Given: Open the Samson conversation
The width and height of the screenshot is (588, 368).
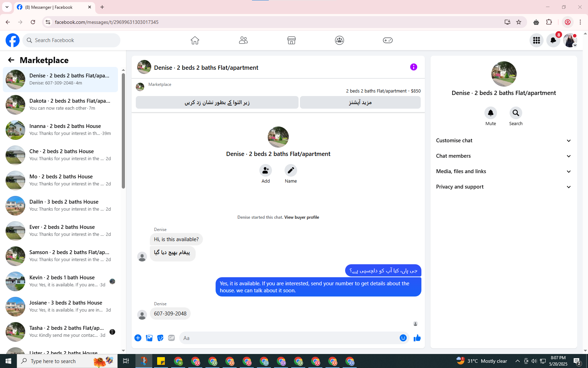Looking at the screenshot, I should (x=60, y=256).
